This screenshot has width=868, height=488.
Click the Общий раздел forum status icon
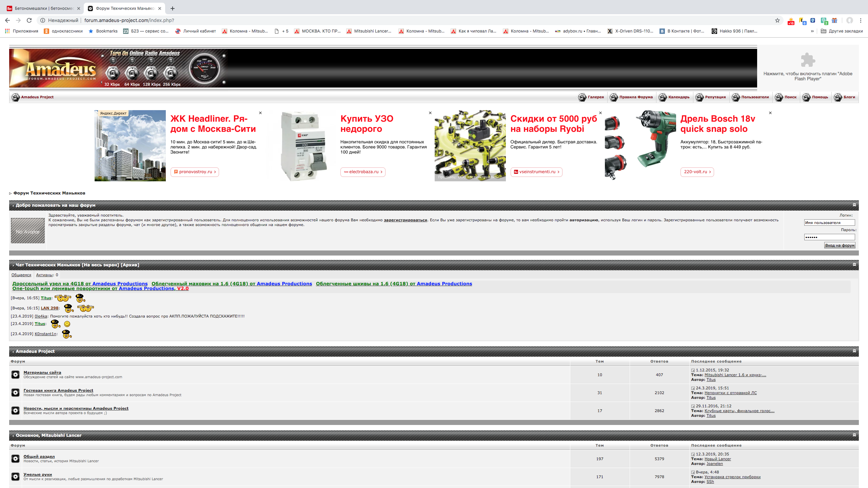(x=16, y=459)
